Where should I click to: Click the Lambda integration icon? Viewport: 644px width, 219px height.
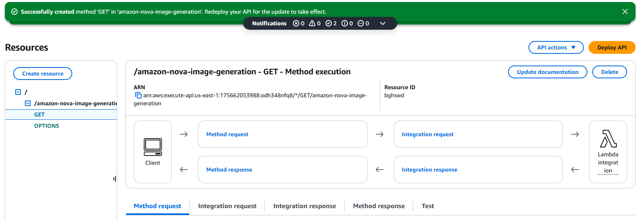click(608, 139)
